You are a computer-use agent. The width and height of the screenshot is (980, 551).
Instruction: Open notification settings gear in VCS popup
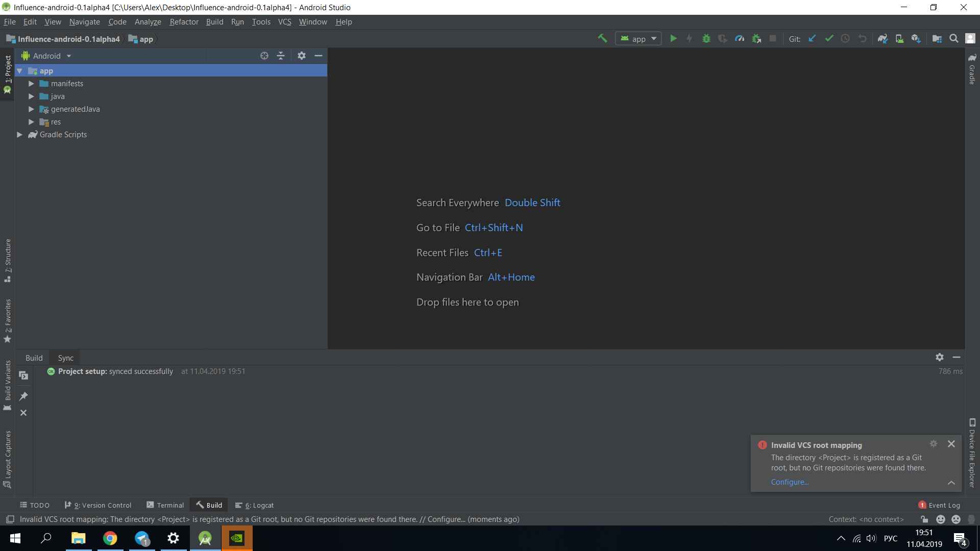pos(934,444)
